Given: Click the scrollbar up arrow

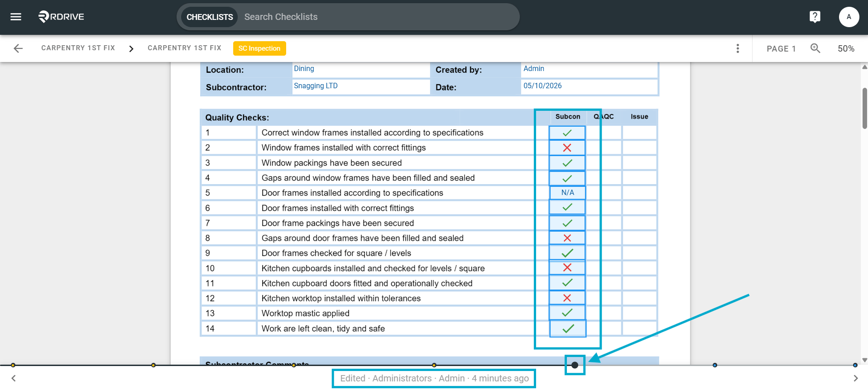Looking at the screenshot, I should tap(864, 67).
